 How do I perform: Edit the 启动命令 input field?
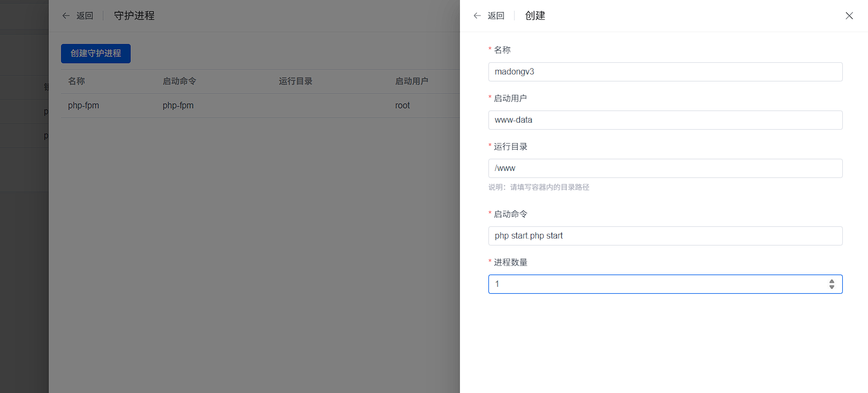pos(665,236)
